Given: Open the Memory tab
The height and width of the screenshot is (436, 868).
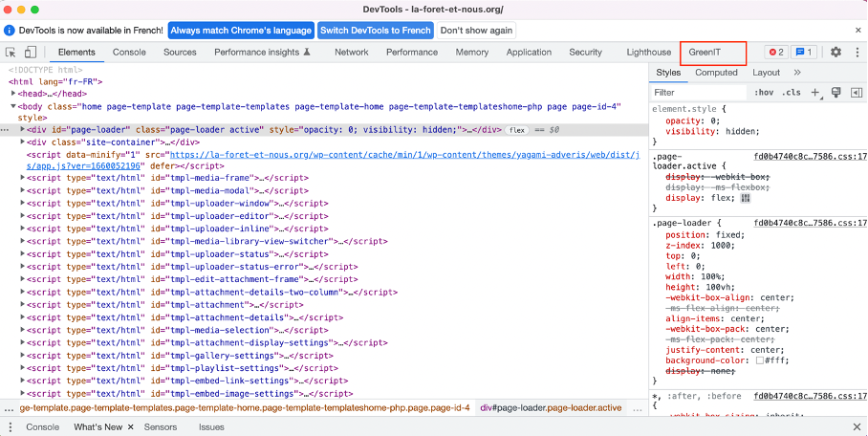Looking at the screenshot, I should point(472,52).
